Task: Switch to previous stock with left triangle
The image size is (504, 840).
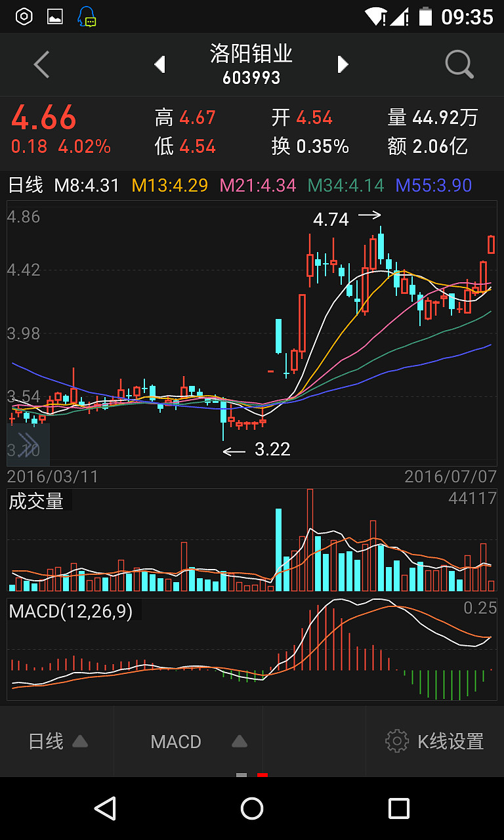Action: 159,64
